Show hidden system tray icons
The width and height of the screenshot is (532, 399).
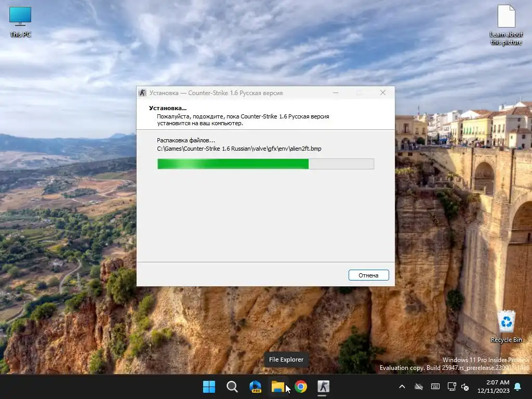tap(402, 387)
